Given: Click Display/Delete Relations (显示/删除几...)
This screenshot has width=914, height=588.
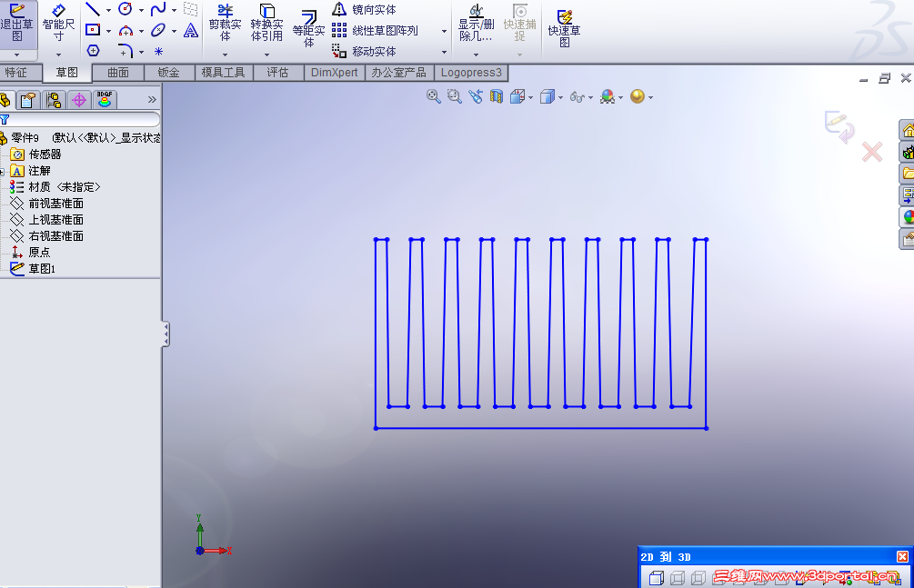Looking at the screenshot, I should pyautogui.click(x=477, y=24).
